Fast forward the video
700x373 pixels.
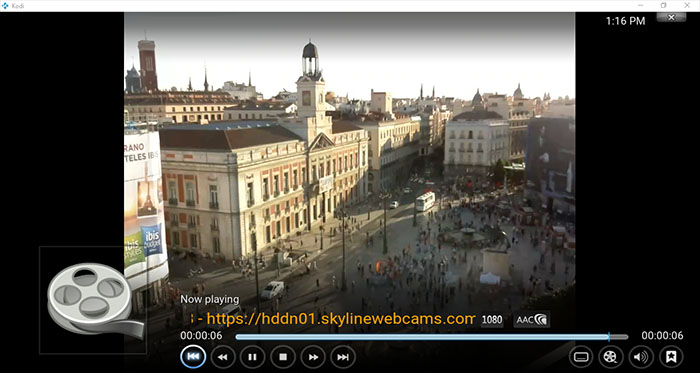point(313,357)
